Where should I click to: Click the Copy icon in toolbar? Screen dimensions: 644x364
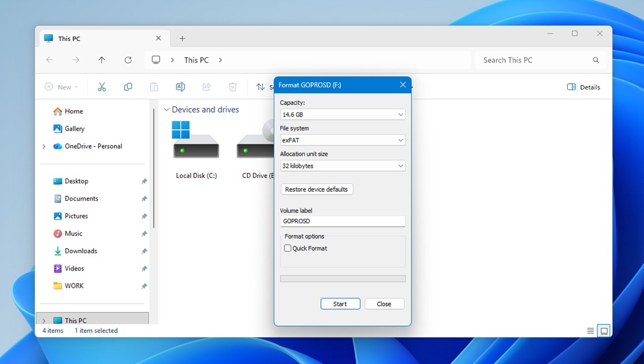pyautogui.click(x=128, y=87)
